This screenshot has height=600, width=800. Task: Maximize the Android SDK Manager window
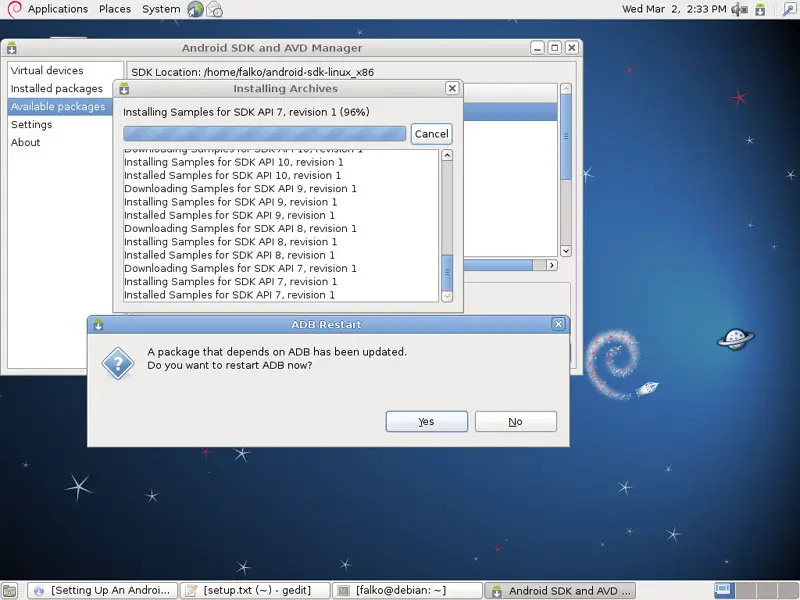coord(555,48)
